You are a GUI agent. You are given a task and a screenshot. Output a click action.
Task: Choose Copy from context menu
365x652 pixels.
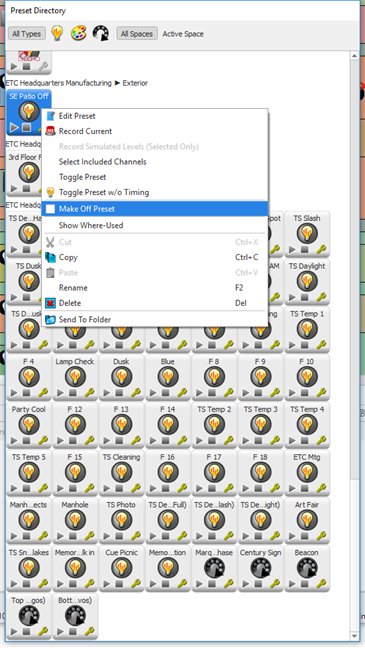tap(154, 257)
